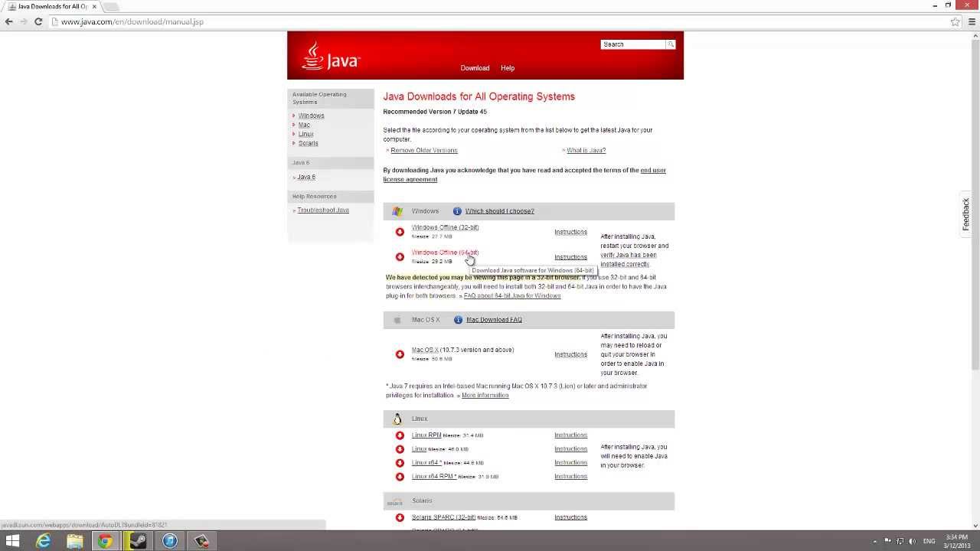The image size is (980, 551).
Task: Click red download icon for Windows Offline (64-bit)
Action: pyautogui.click(x=400, y=257)
